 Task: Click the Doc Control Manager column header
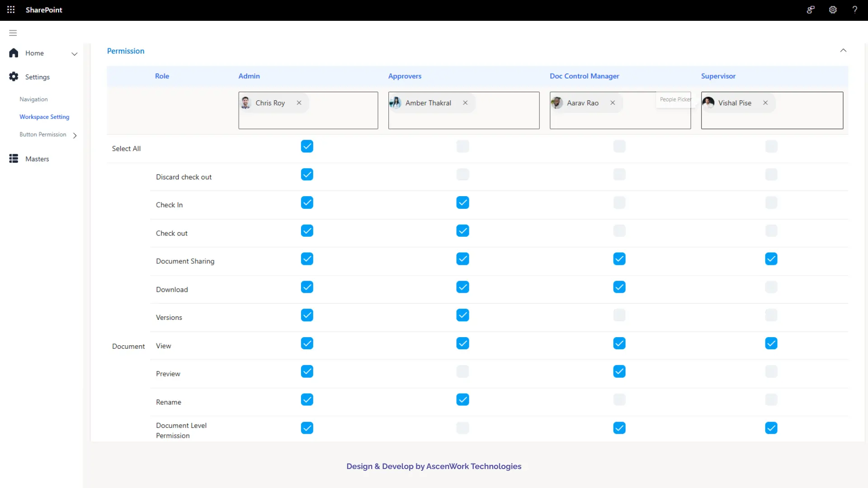tap(584, 76)
